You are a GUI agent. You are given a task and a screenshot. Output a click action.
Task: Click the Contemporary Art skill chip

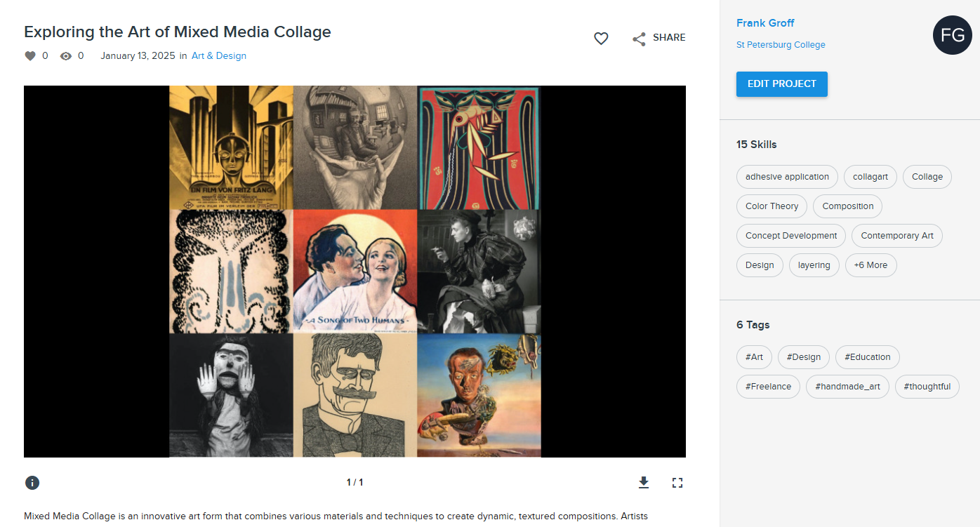pos(896,236)
